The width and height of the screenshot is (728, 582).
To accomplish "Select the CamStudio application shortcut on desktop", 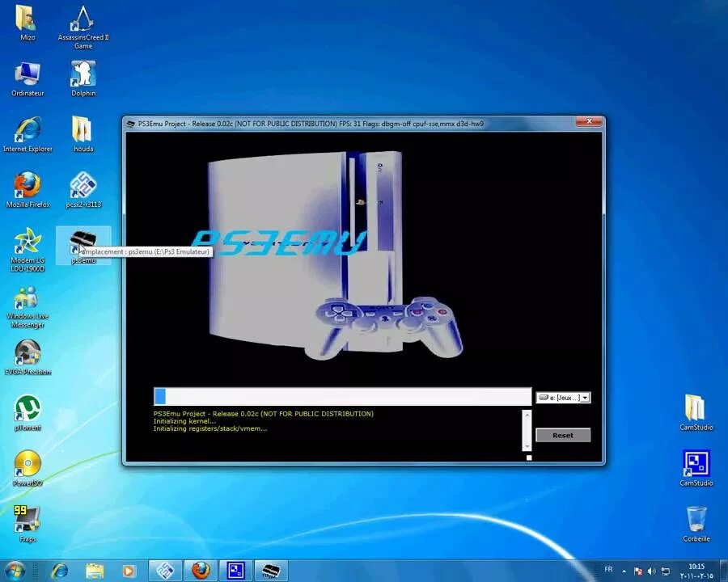I will (696, 468).
